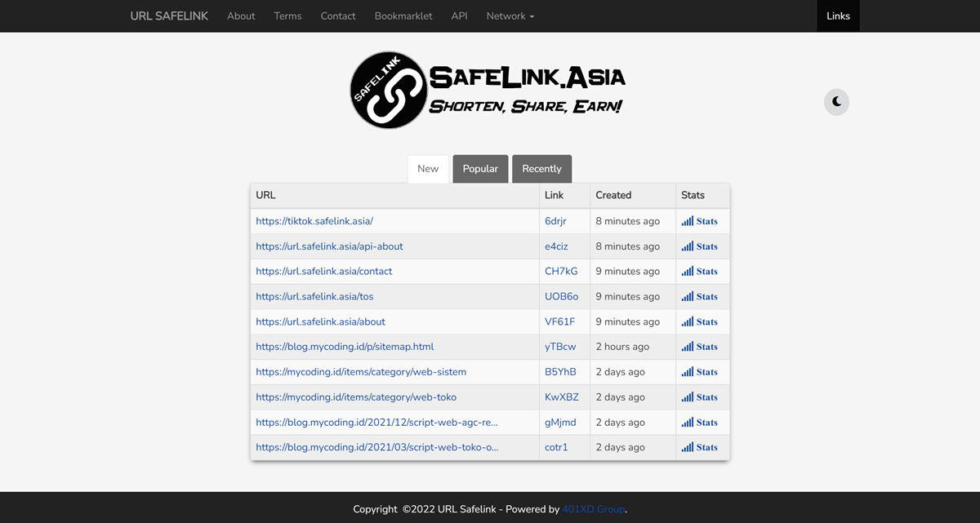Switch to the Recently tab
The width and height of the screenshot is (980, 523).
pyautogui.click(x=541, y=168)
